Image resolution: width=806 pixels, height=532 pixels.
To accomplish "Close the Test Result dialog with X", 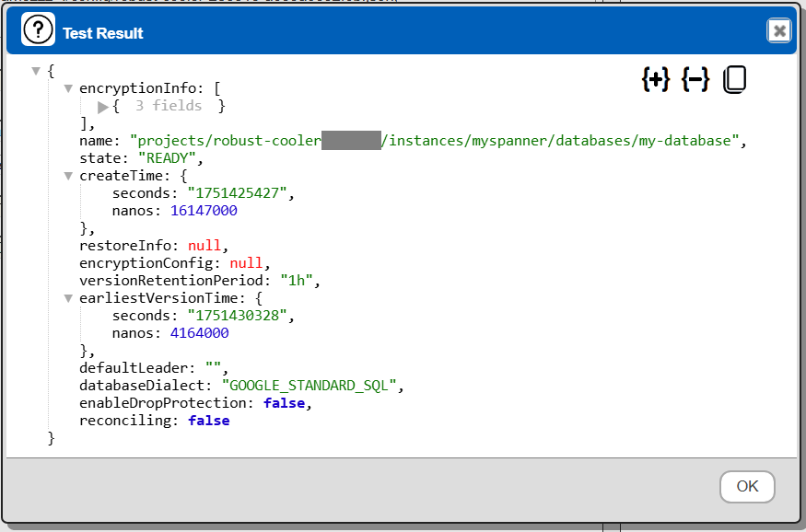I will coord(779,31).
